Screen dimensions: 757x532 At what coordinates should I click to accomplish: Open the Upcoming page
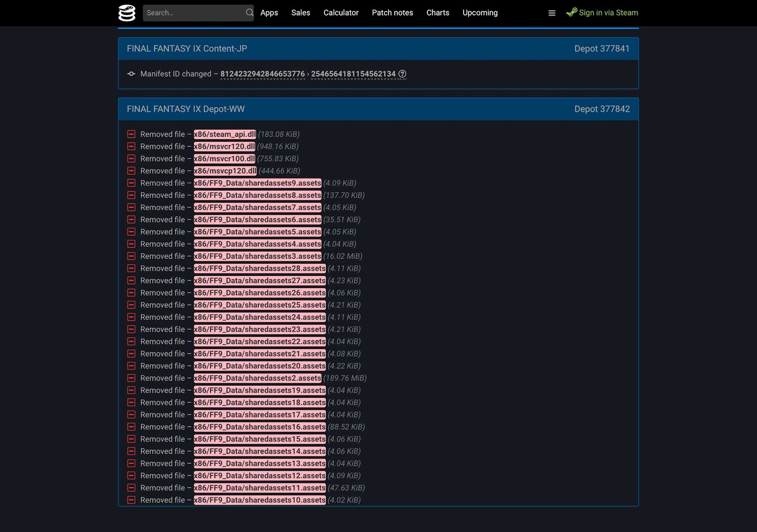pyautogui.click(x=480, y=13)
